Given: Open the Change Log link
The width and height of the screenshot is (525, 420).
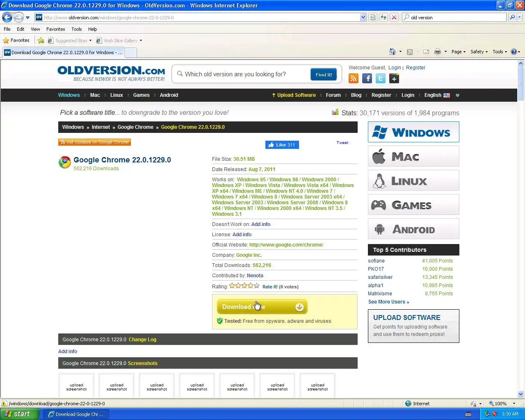Looking at the screenshot, I should point(142,340).
